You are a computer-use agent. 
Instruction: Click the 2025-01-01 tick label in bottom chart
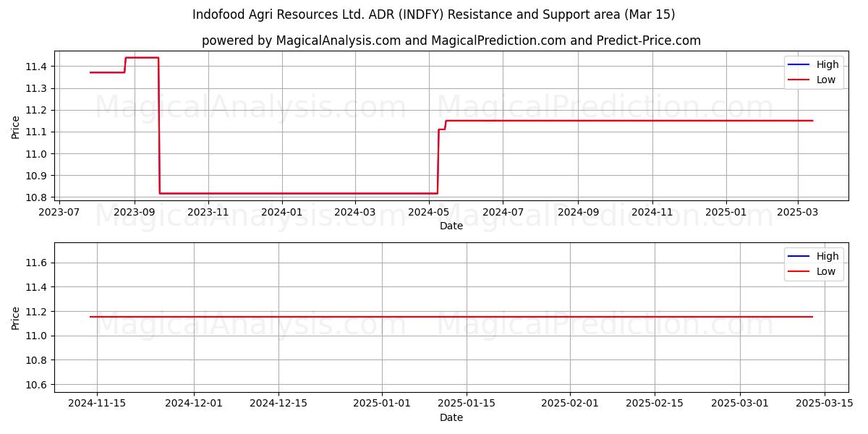[382, 404]
